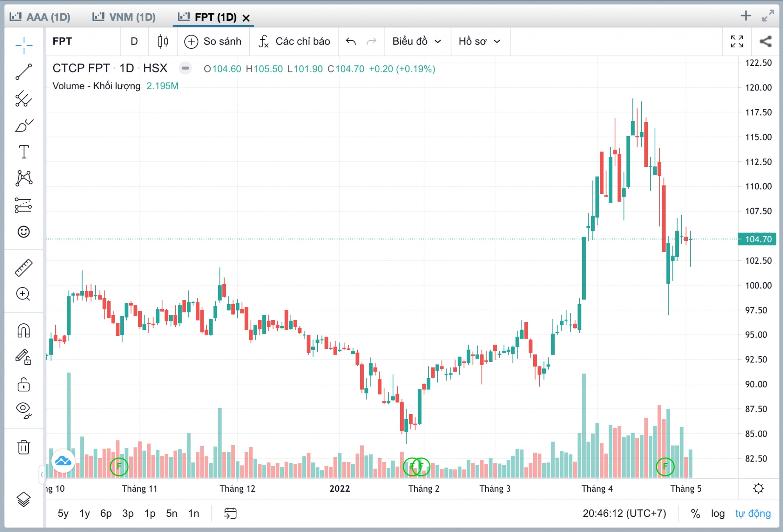Select the brush drawing tool
Screen dimensions: 783x532
[x=24, y=125]
